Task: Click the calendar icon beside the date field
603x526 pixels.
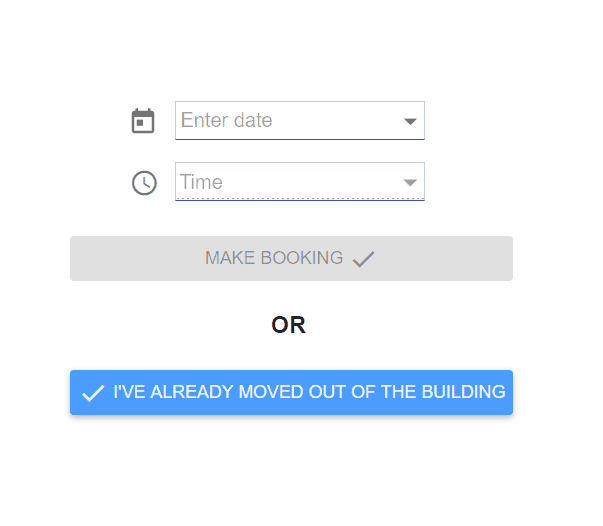Action: [x=143, y=121]
